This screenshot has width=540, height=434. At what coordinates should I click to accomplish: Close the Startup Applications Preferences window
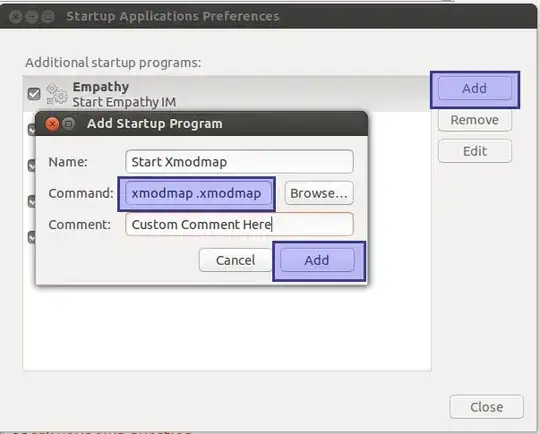click(486, 407)
